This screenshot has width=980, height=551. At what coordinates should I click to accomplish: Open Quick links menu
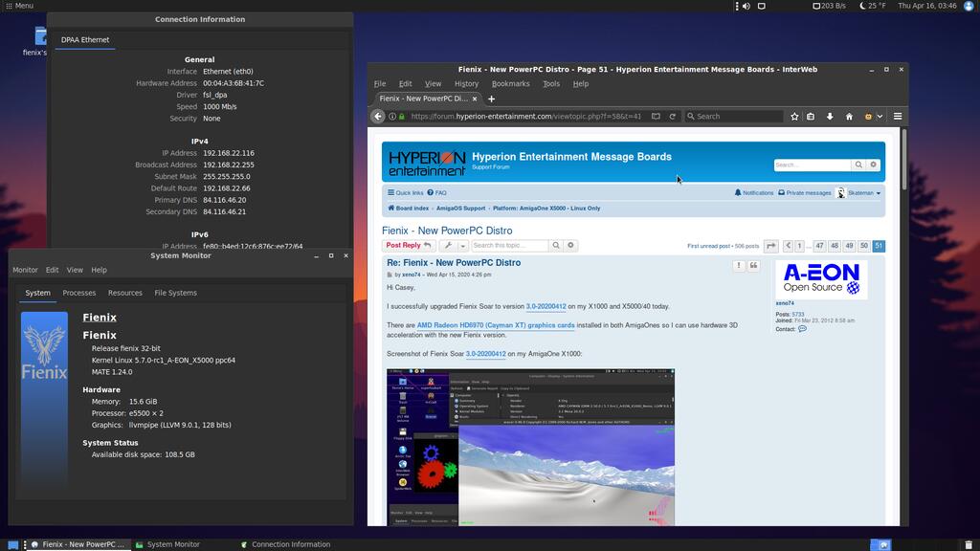click(405, 193)
